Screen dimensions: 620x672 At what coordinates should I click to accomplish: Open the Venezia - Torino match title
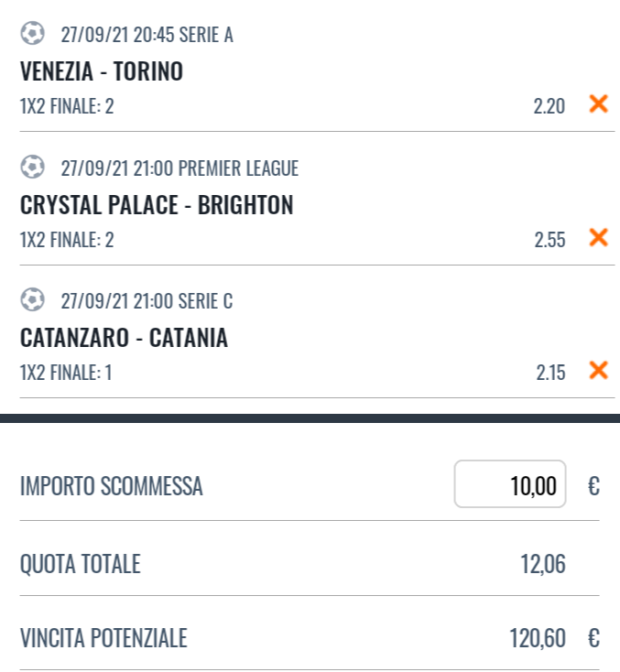click(101, 71)
